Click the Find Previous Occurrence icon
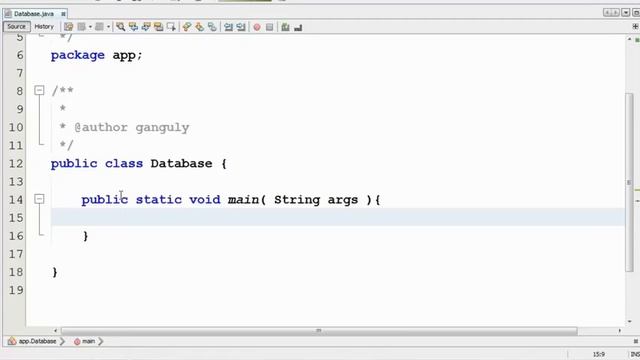The width and height of the screenshot is (640, 360). (133, 27)
